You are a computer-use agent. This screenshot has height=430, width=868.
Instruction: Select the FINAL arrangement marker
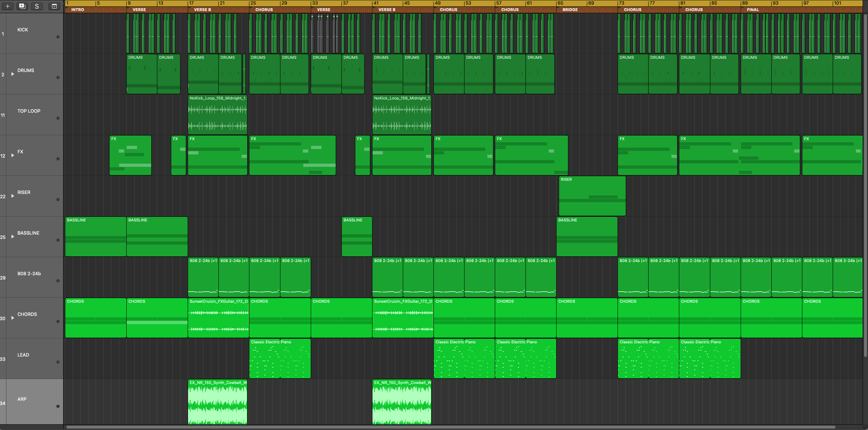pos(802,10)
